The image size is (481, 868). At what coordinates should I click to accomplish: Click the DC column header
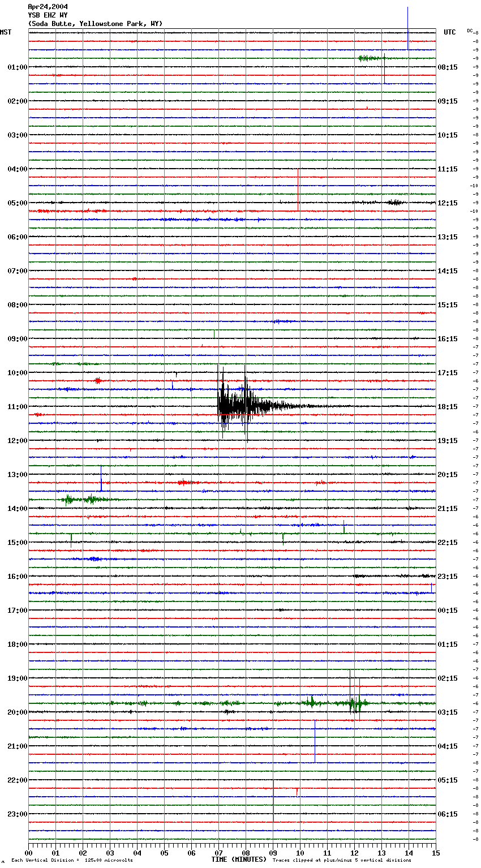coord(470,31)
